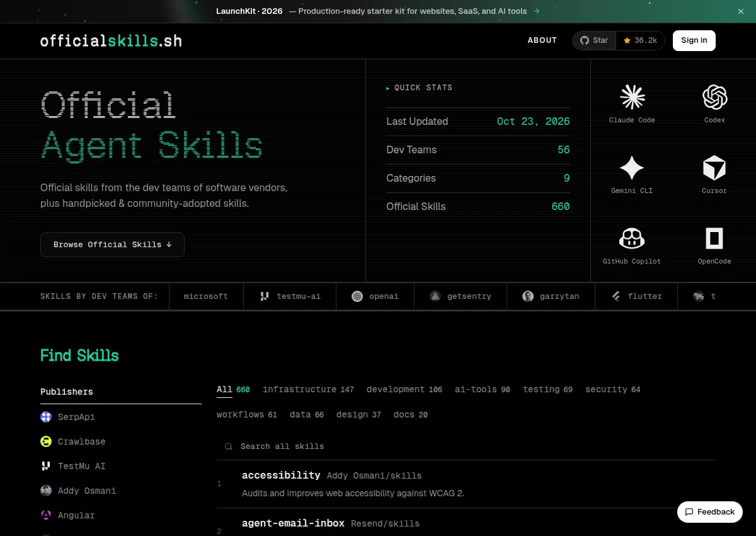Click the Dev Teams 56 value
756x536 pixels.
563,150
